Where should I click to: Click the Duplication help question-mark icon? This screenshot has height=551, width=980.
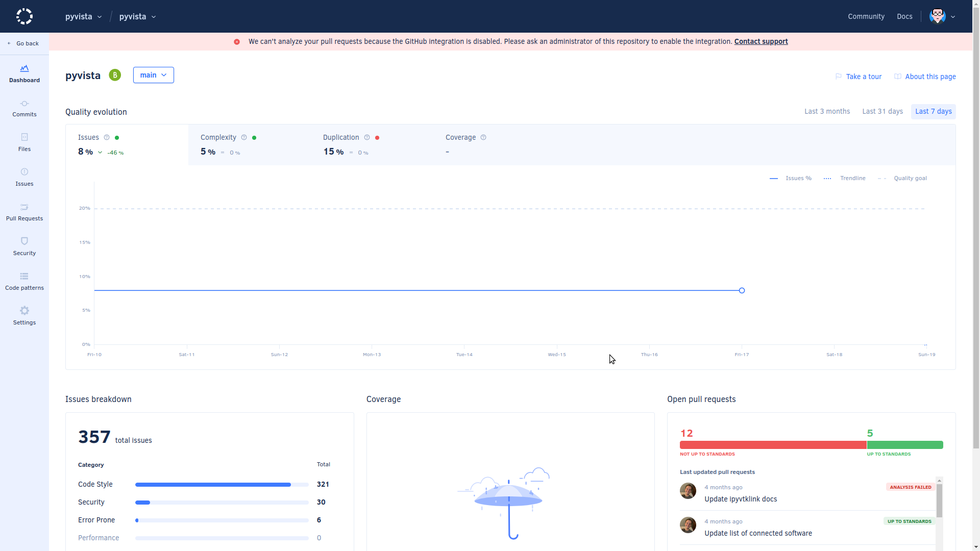click(367, 138)
